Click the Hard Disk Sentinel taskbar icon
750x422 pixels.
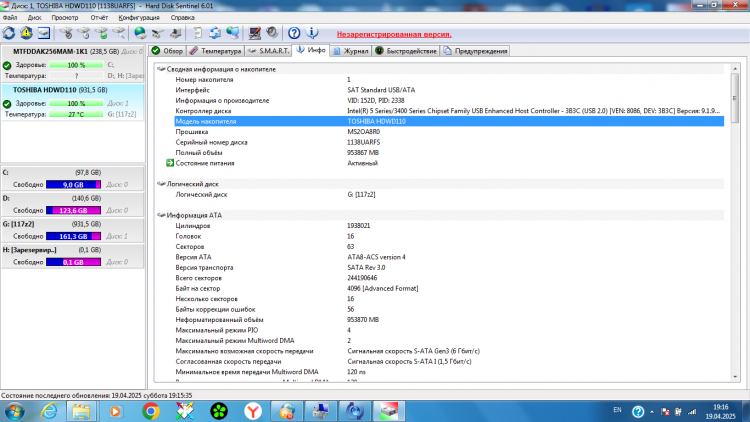pyautogui.click(x=389, y=411)
